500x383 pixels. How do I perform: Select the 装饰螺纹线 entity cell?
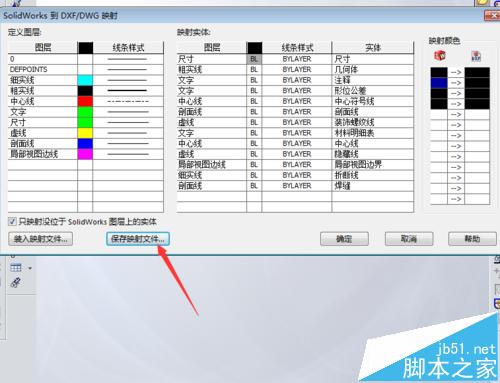click(373, 122)
